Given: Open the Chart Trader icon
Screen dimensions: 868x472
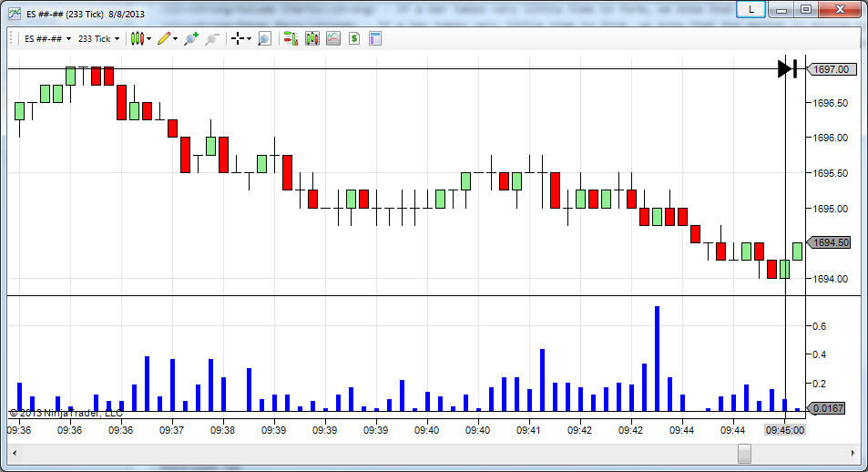Looking at the screenshot, I should click(x=291, y=39).
